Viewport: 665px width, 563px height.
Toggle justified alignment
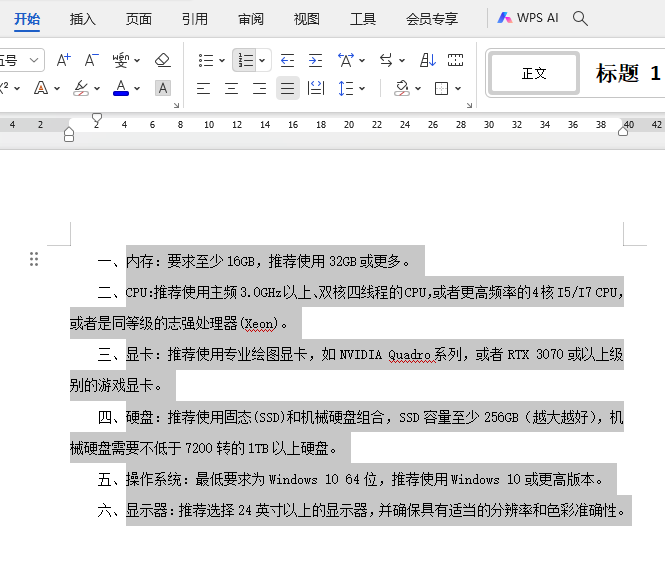pos(288,88)
